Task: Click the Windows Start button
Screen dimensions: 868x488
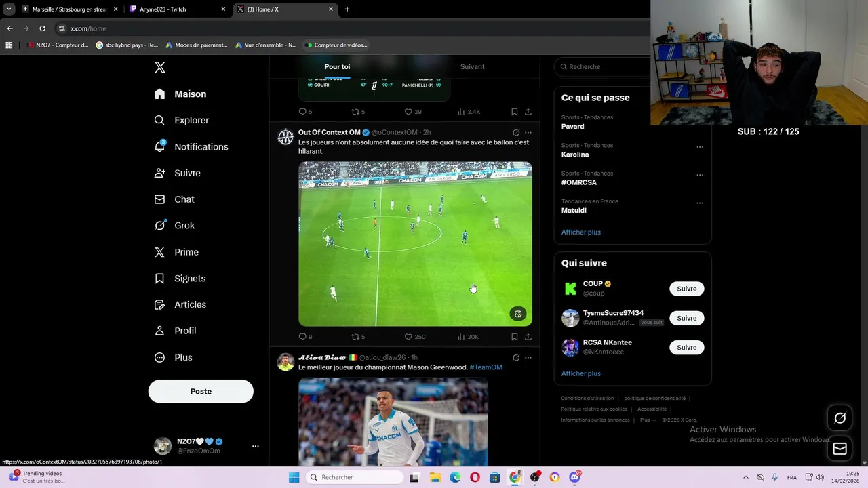Action: click(294, 477)
